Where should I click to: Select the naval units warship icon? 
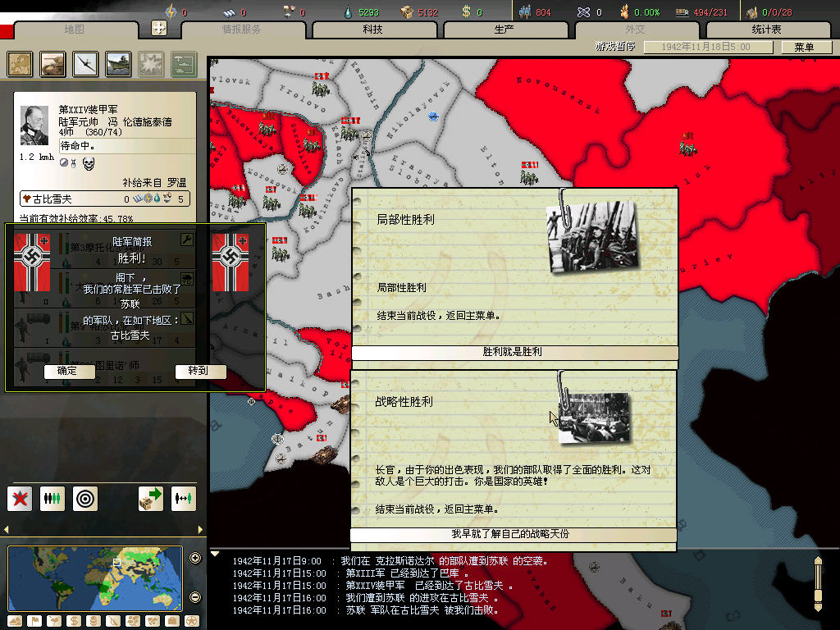click(x=118, y=64)
